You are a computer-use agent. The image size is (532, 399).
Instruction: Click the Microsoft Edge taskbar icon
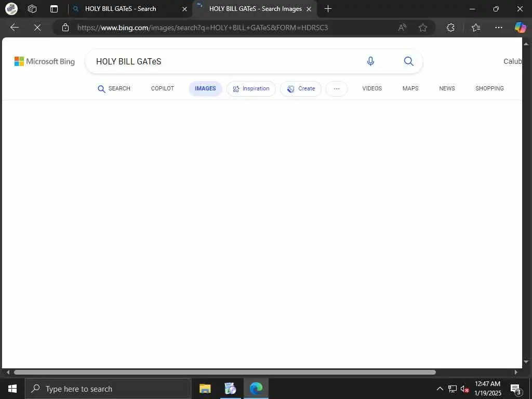pos(256,389)
